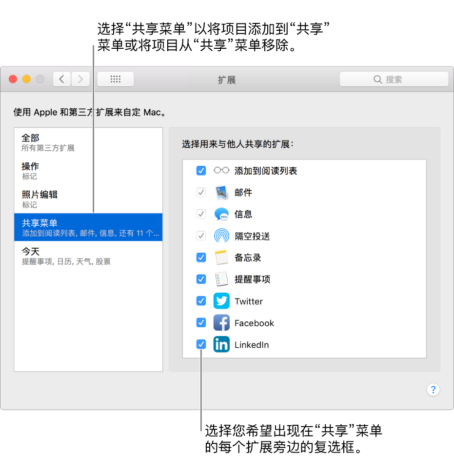Viewport: 454px width, 476px height.
Task: Click the 提醒事项 (Reminders) icon
Action: point(221,279)
